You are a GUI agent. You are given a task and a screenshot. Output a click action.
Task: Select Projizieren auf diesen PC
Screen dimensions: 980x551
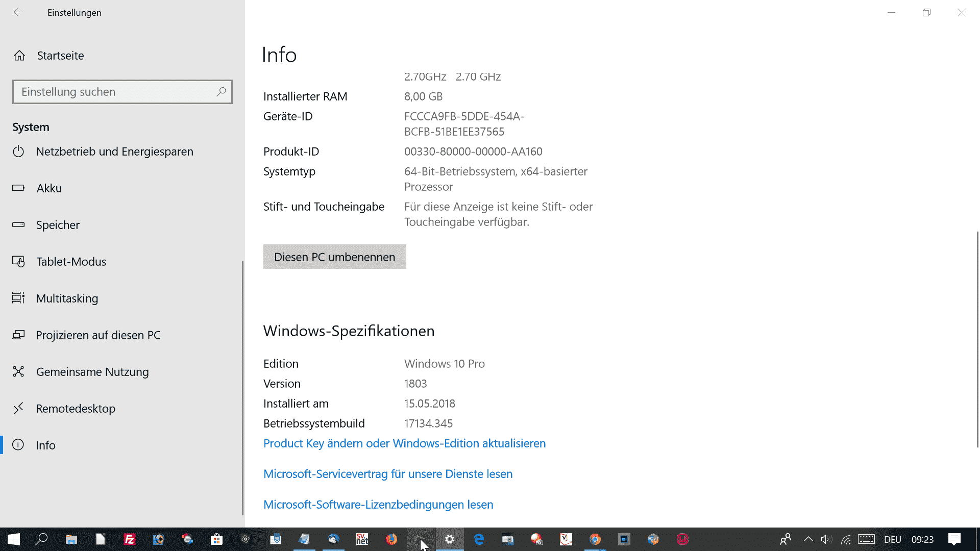[x=121, y=335]
